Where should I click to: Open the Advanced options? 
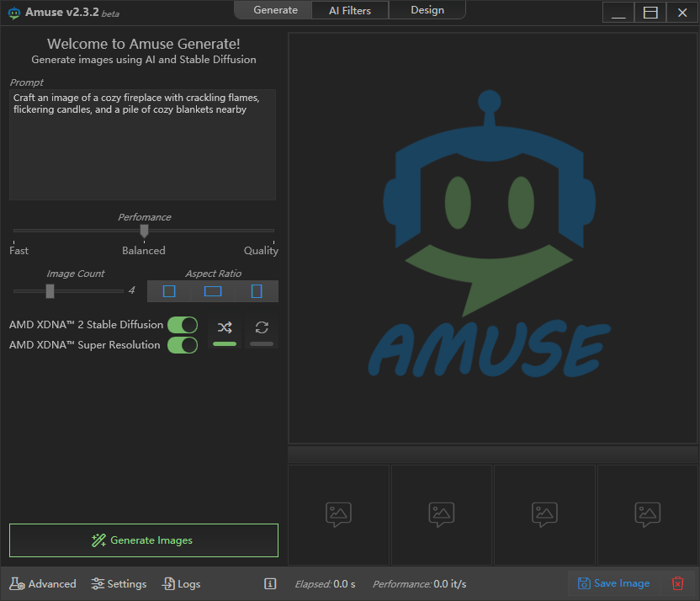tap(43, 584)
